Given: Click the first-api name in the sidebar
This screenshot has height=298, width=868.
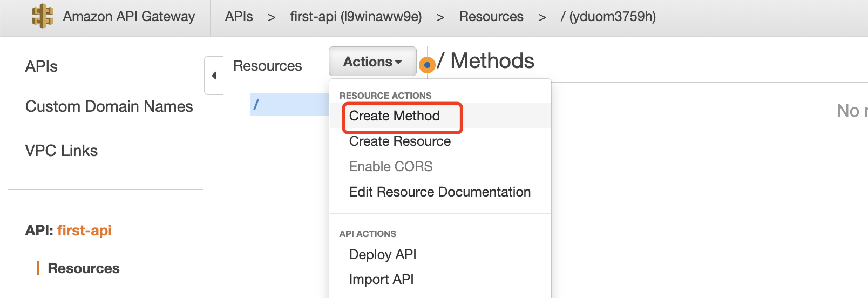Looking at the screenshot, I should tap(84, 231).
